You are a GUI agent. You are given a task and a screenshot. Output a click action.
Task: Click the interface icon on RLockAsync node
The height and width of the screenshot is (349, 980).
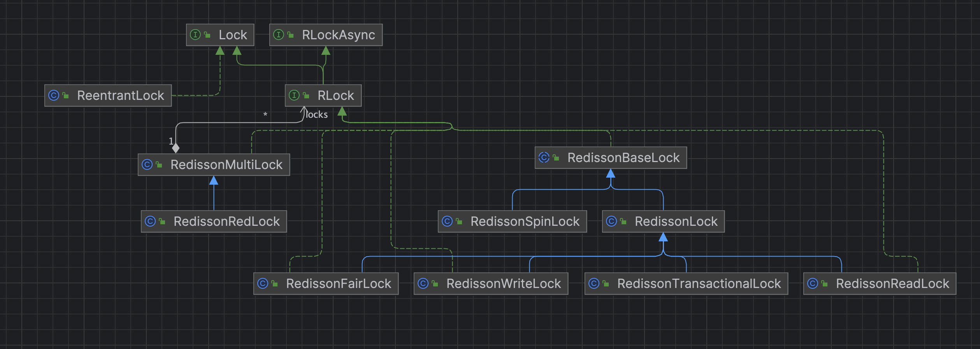(x=279, y=35)
